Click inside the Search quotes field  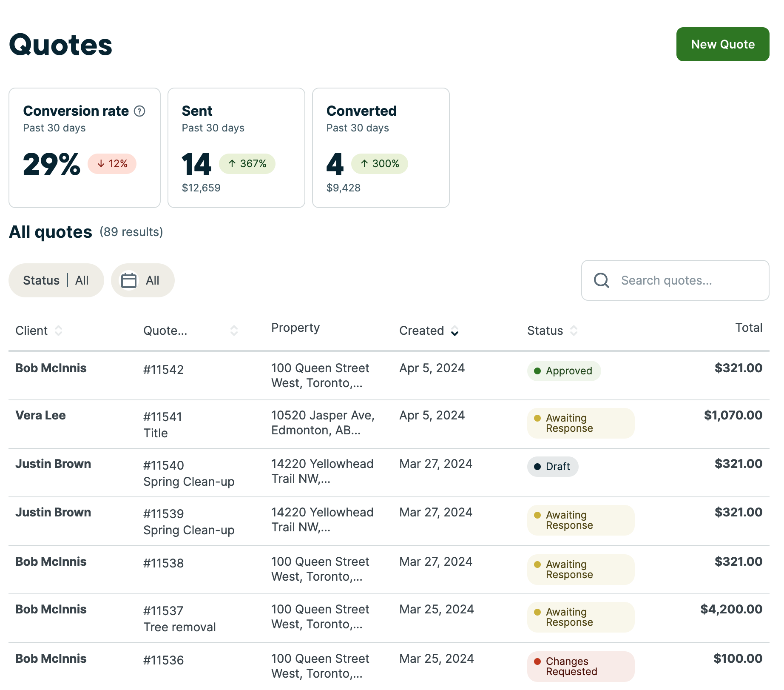(x=680, y=280)
